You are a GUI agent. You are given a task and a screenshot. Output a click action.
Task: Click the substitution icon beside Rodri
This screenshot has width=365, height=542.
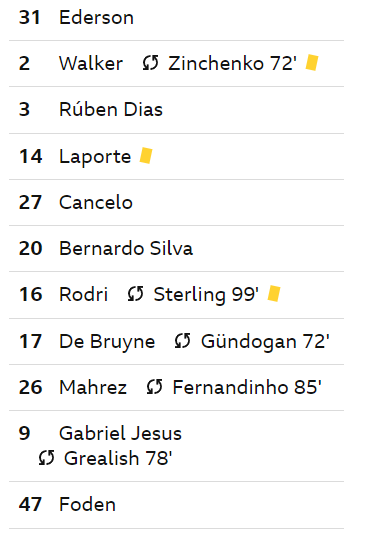tap(135, 294)
